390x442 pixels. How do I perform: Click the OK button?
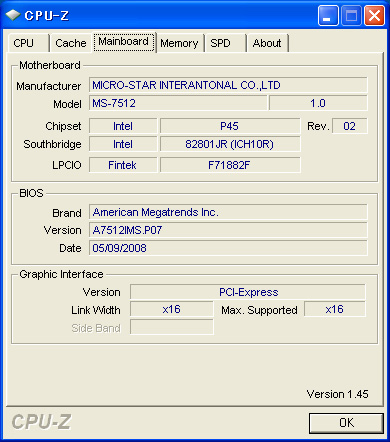346,423
